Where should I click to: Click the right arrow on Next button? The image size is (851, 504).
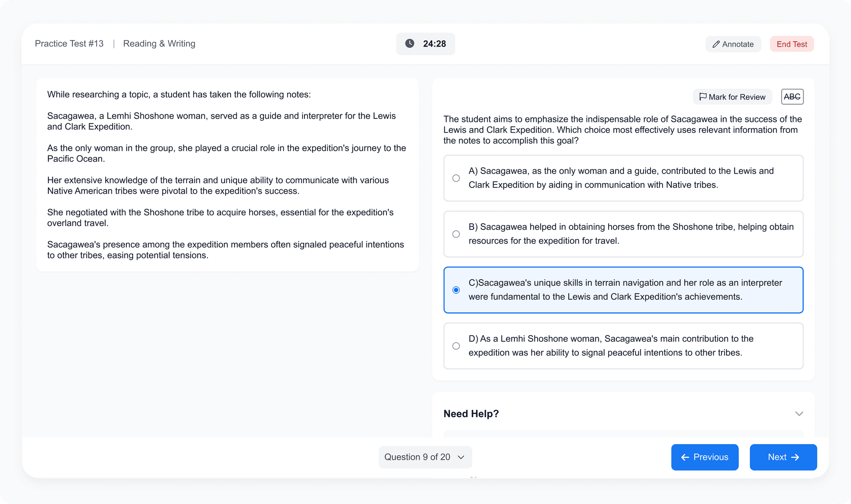coord(796,457)
